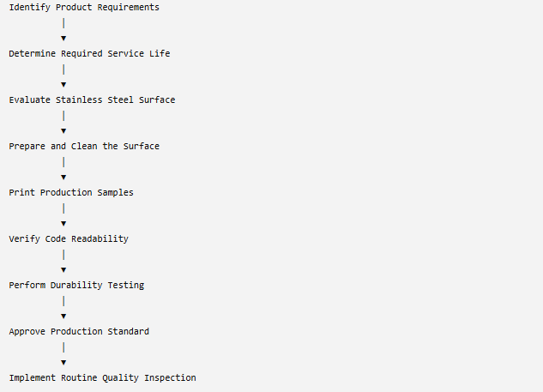Select the 'Verify Code Readability' line
Viewport: 543px width, 392px height.
pyautogui.click(x=69, y=239)
